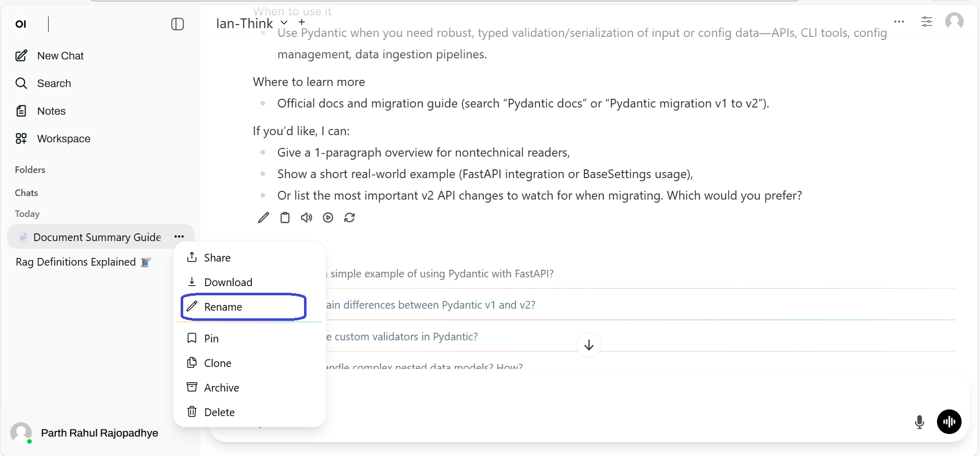The height and width of the screenshot is (456, 980).
Task: Toggle the sidebar collapse icon
Action: pos(178,24)
